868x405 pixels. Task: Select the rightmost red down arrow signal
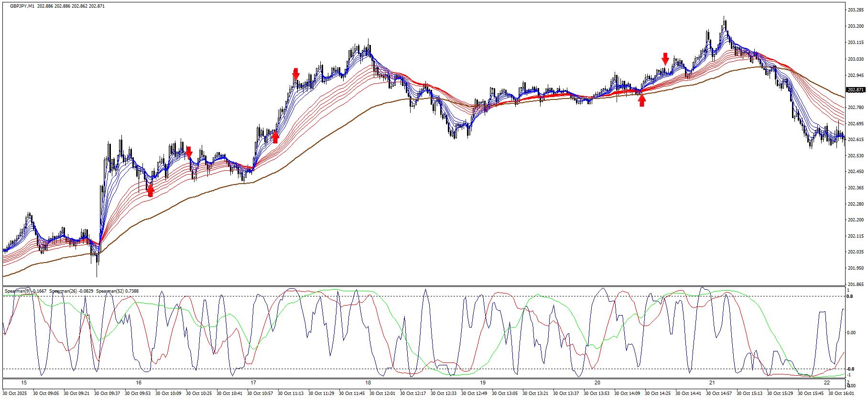coord(665,59)
